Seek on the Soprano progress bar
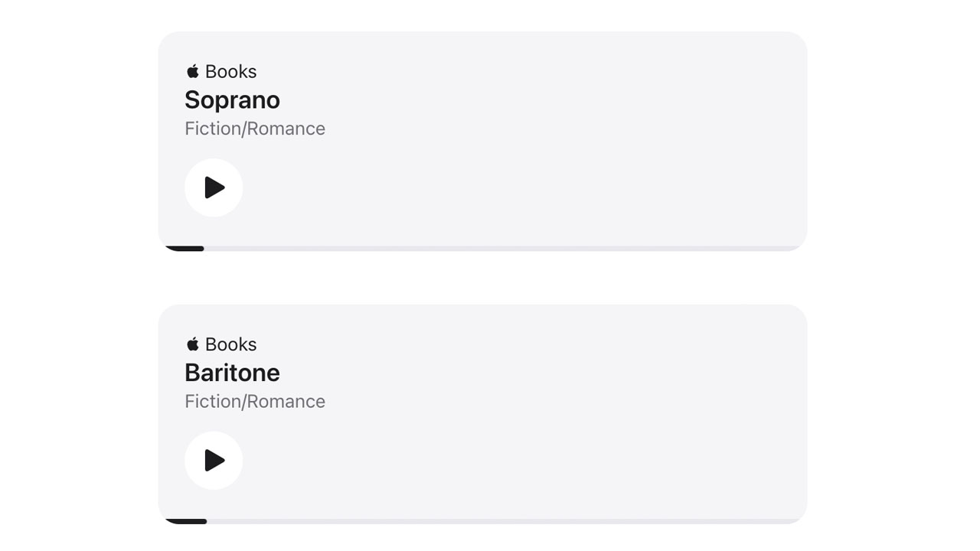Viewport: 980px width, 551px height. 482,249
